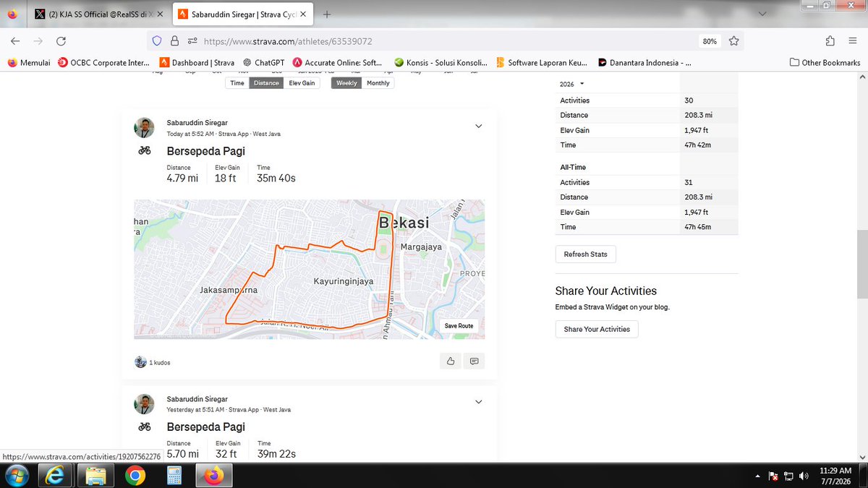Image resolution: width=868 pixels, height=488 pixels.
Task: Open the Software Laporan Keu bookmark
Action: pos(542,62)
